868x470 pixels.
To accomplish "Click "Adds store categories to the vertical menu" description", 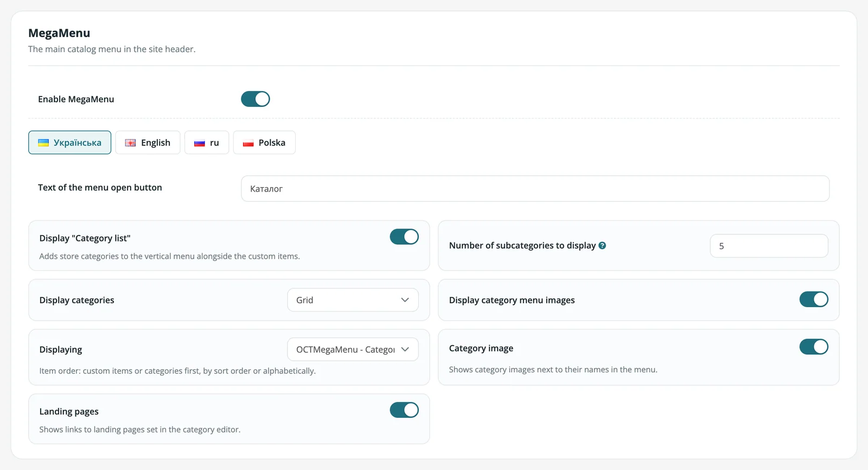I will 169,256.
